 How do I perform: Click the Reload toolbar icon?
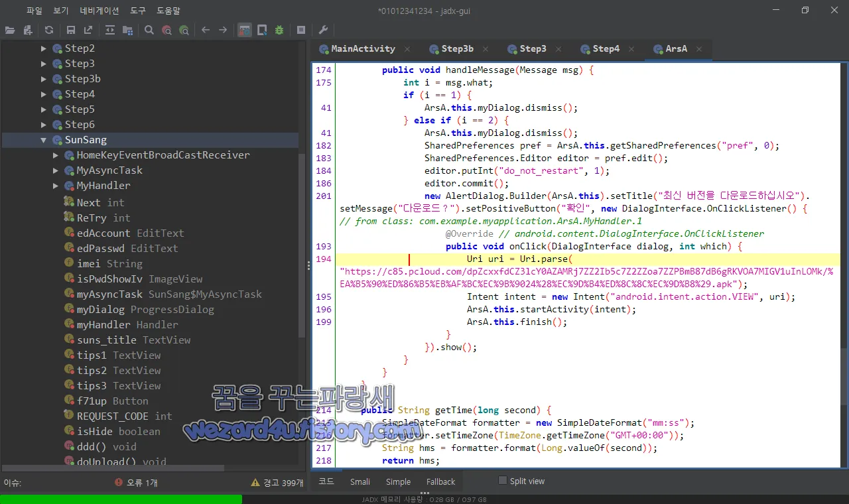(x=49, y=30)
